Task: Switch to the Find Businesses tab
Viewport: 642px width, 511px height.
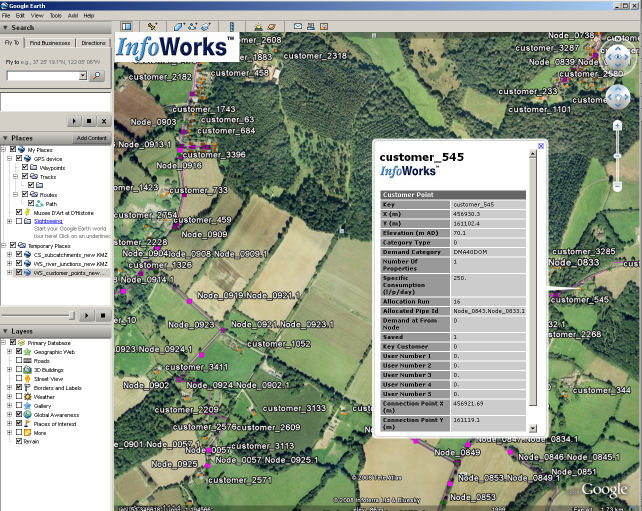Action: pyautogui.click(x=50, y=43)
